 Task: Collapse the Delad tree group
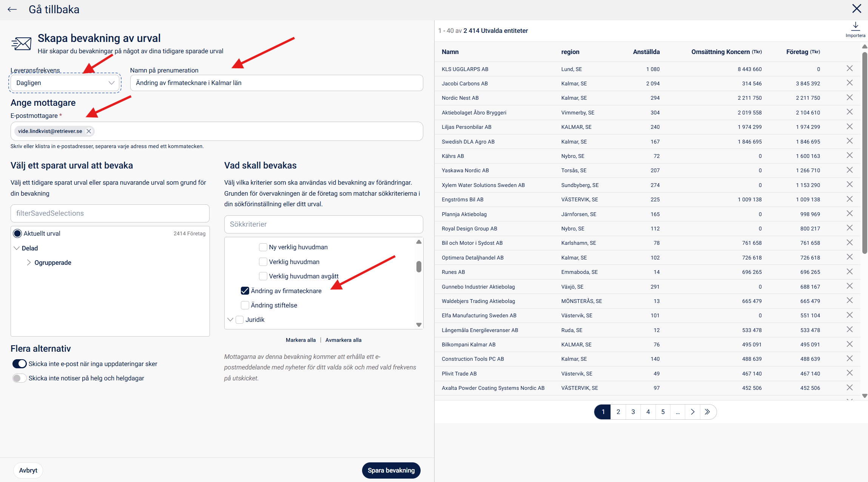coord(17,248)
